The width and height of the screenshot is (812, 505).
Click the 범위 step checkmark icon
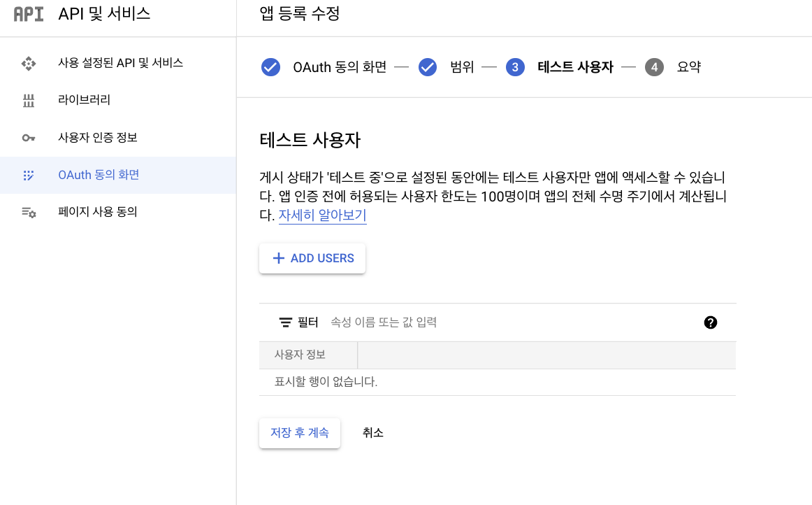(427, 67)
